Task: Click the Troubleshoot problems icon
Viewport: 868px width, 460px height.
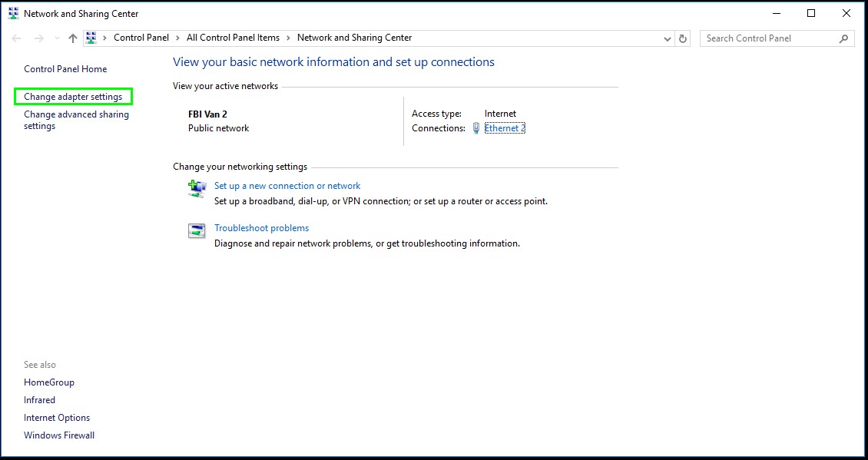Action: (197, 230)
